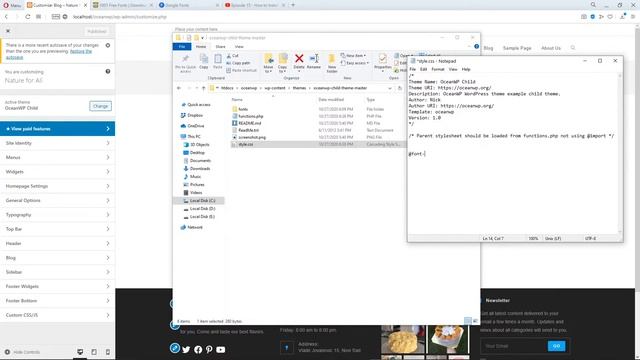Select This PC in navigation pane

(194, 137)
